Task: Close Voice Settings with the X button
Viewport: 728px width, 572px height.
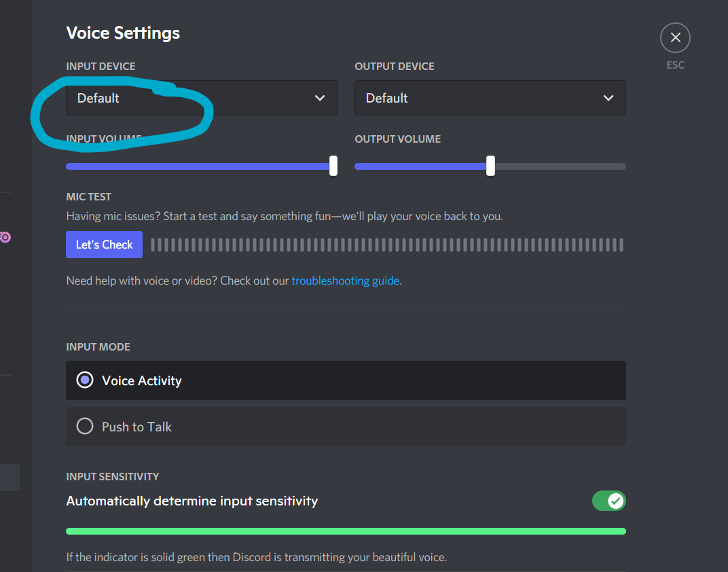Action: tap(675, 37)
